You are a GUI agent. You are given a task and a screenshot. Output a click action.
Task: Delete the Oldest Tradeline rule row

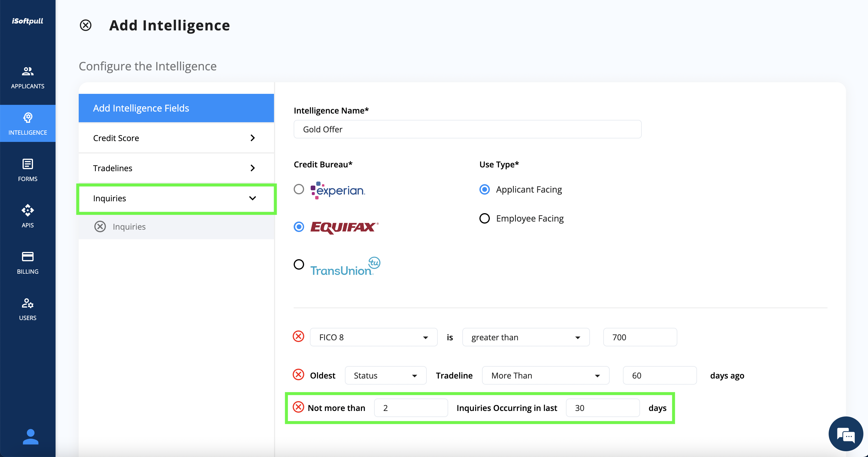299,375
